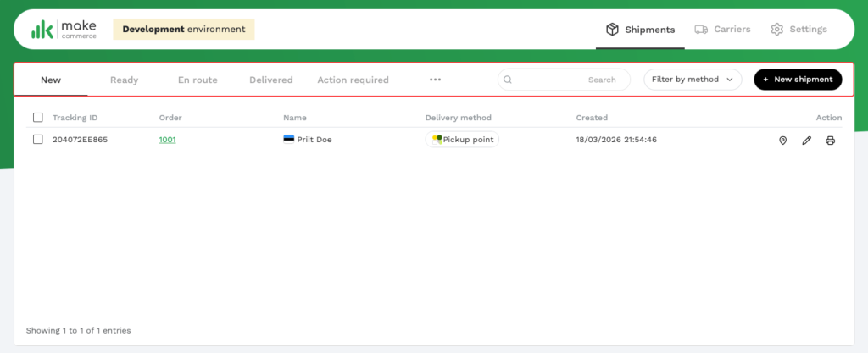Screen dimensions: 868x353
Task: Click the MakeCommerce logo
Action: tap(64, 30)
